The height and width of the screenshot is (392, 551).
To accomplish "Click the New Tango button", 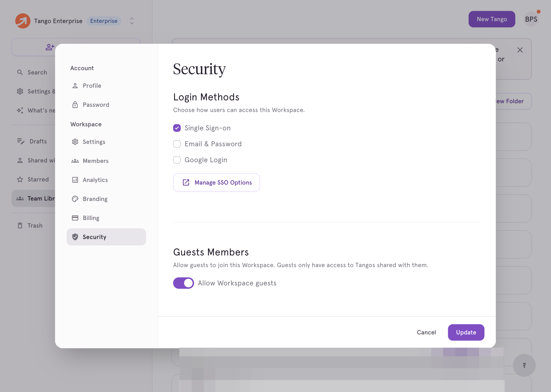I will (x=492, y=19).
